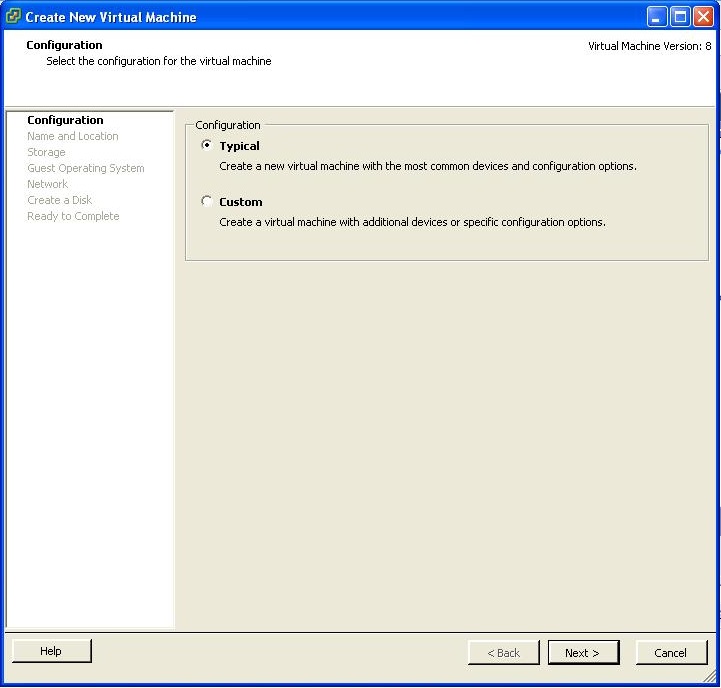Click the VMware icon in the title bar
Image resolution: width=721 pixels, height=688 pixels.
click(13, 16)
